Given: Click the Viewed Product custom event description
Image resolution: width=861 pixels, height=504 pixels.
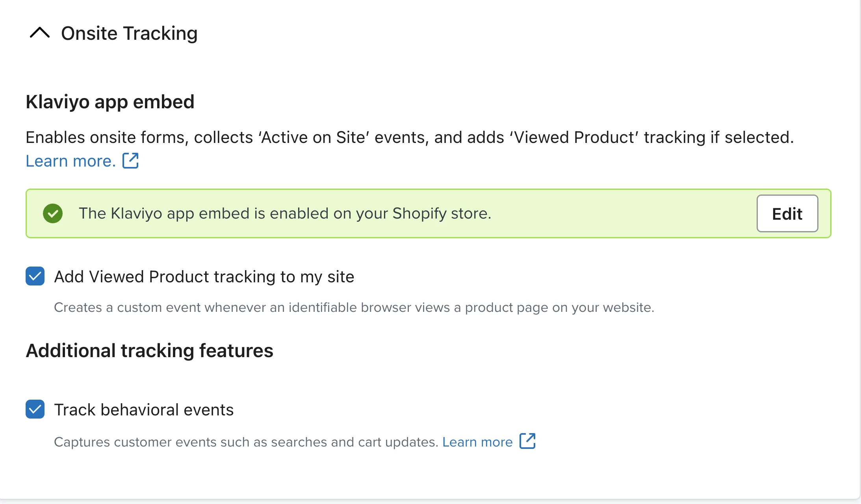Looking at the screenshot, I should 354,307.
